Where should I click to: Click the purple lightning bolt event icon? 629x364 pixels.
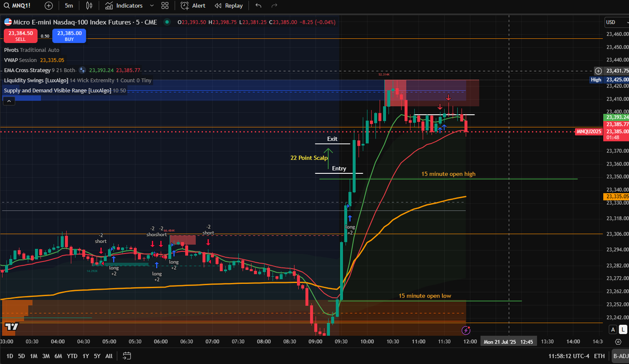466,330
